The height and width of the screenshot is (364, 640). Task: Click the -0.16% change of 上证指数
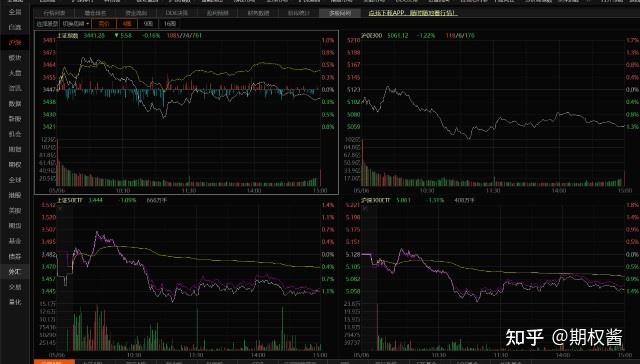[x=151, y=36]
